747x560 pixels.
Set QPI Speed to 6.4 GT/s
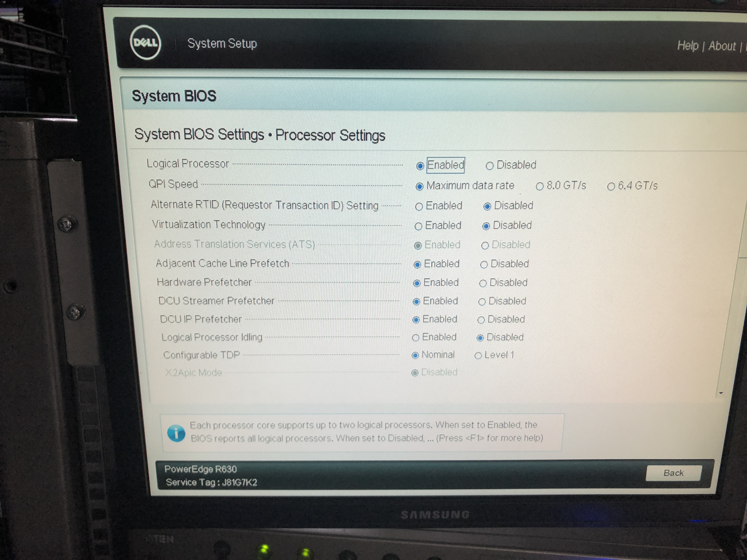(x=611, y=187)
